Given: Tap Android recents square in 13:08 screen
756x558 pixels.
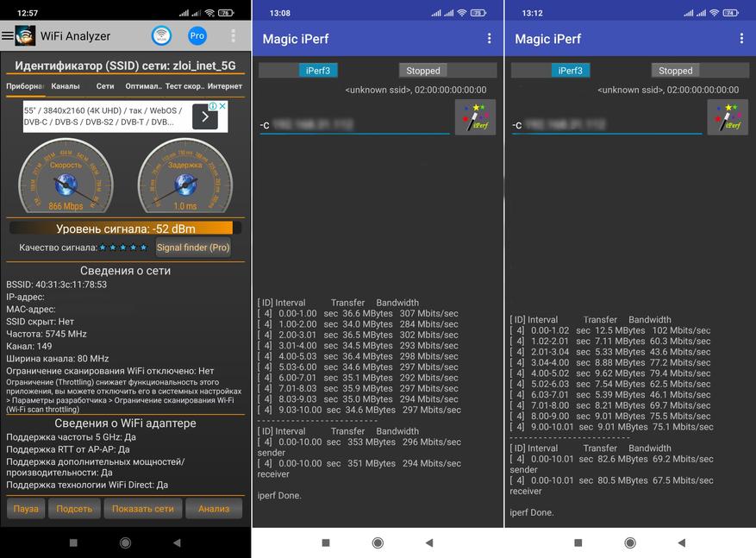Looking at the screenshot, I should [326, 543].
